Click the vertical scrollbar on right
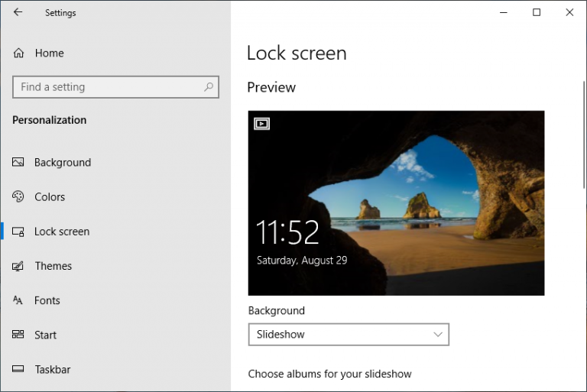Screen dimensions: 587x392 [x=585, y=134]
